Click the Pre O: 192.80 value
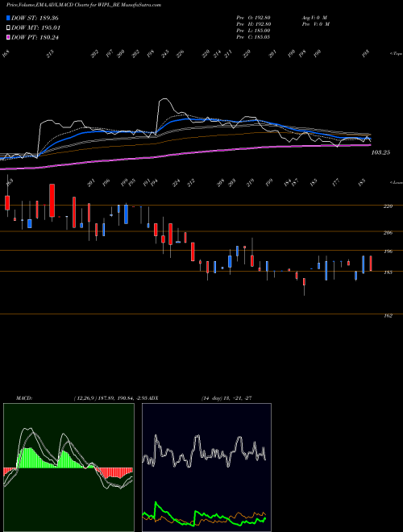This screenshot has width=403, height=532. [253, 18]
